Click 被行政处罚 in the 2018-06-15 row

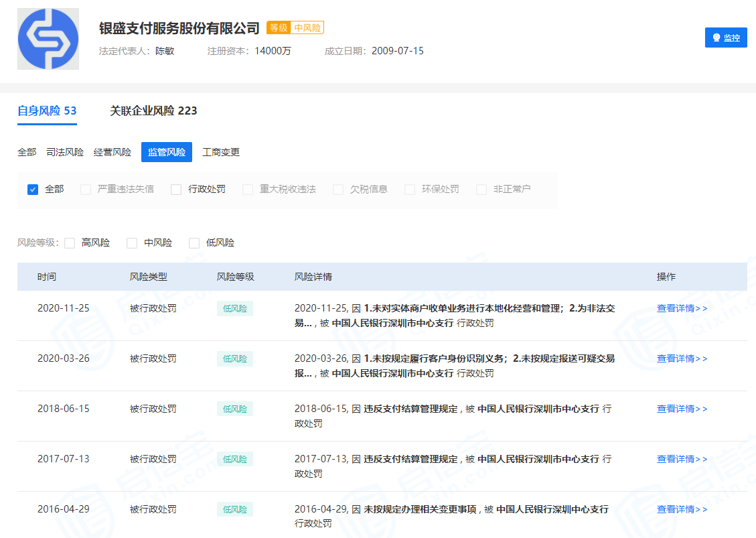pyautogui.click(x=153, y=409)
